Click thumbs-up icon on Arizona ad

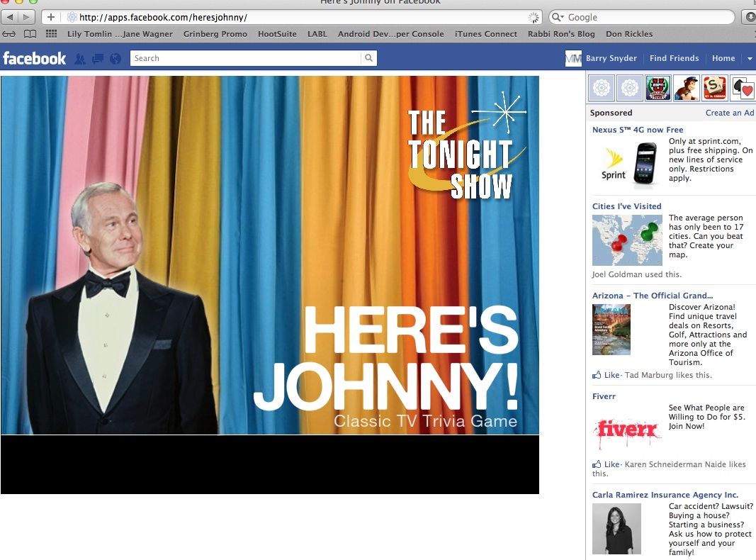[x=597, y=375]
